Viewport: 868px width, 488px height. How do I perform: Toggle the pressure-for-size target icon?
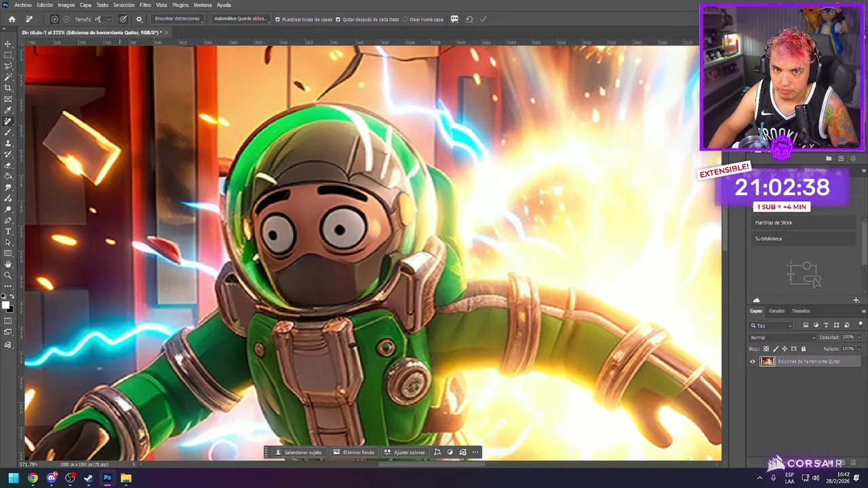[x=123, y=19]
